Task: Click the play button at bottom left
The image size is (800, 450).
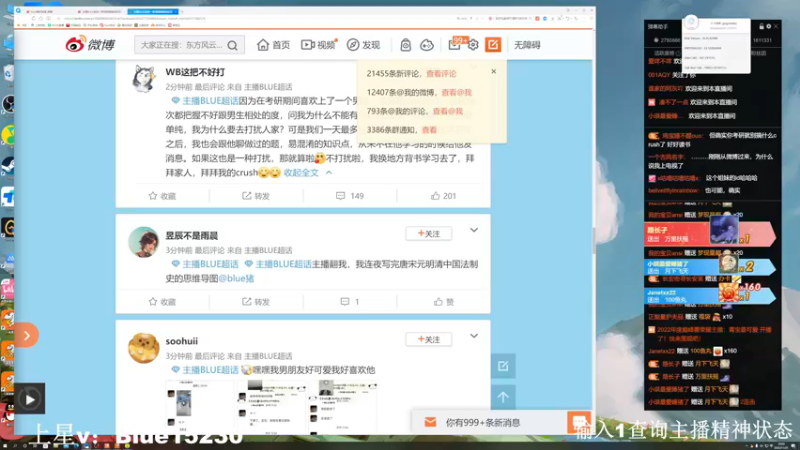Action: click(30, 399)
